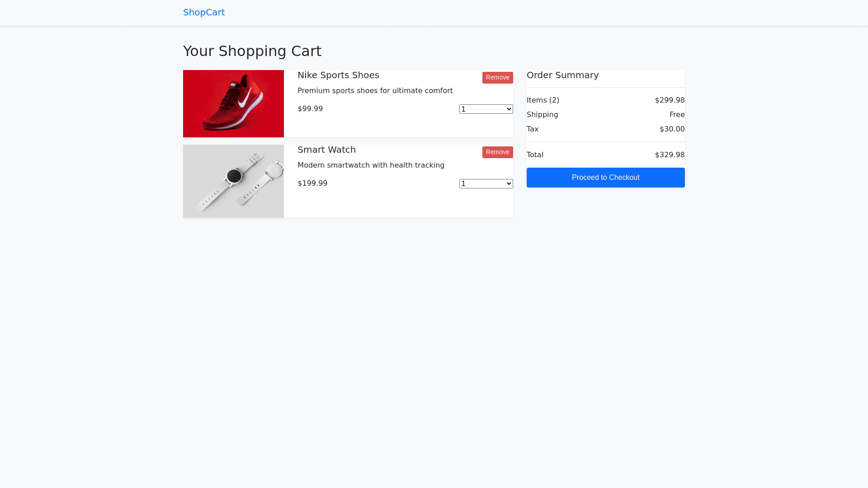The height and width of the screenshot is (488, 868).
Task: Click the ShopCart brand link
Action: coord(203,12)
